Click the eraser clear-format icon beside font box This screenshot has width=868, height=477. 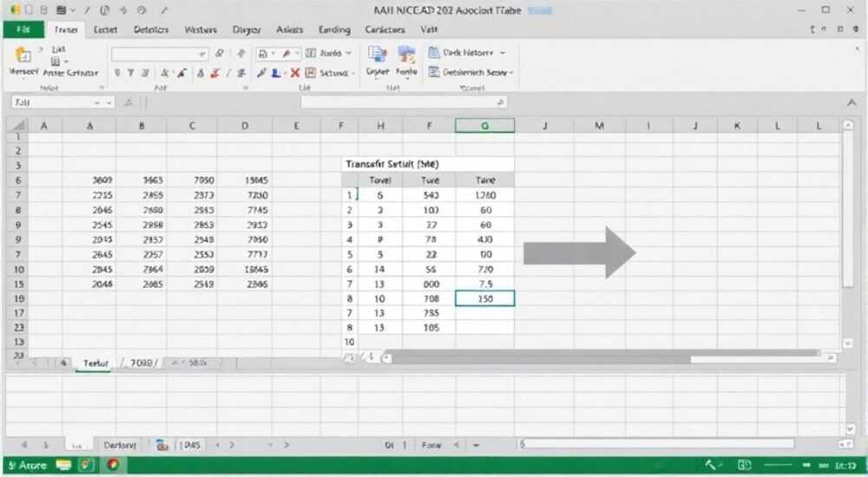tap(220, 53)
